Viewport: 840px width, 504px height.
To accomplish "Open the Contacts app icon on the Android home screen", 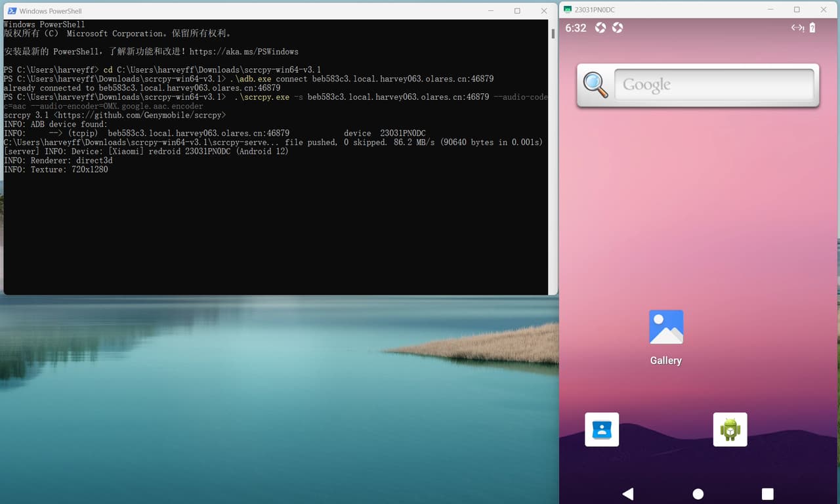I will [602, 429].
